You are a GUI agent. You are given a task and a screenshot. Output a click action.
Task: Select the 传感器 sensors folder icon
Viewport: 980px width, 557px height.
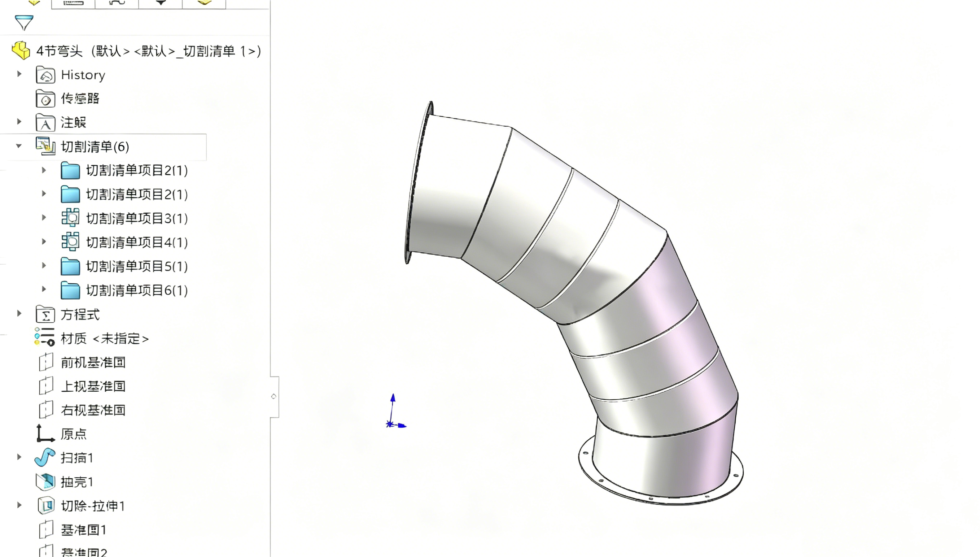(x=45, y=99)
